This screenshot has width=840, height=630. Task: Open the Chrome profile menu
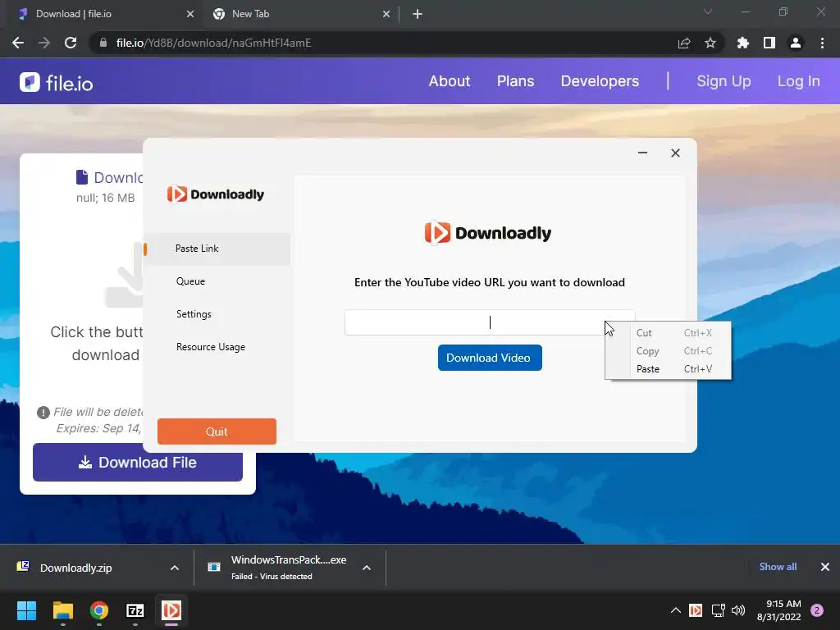[796, 43]
